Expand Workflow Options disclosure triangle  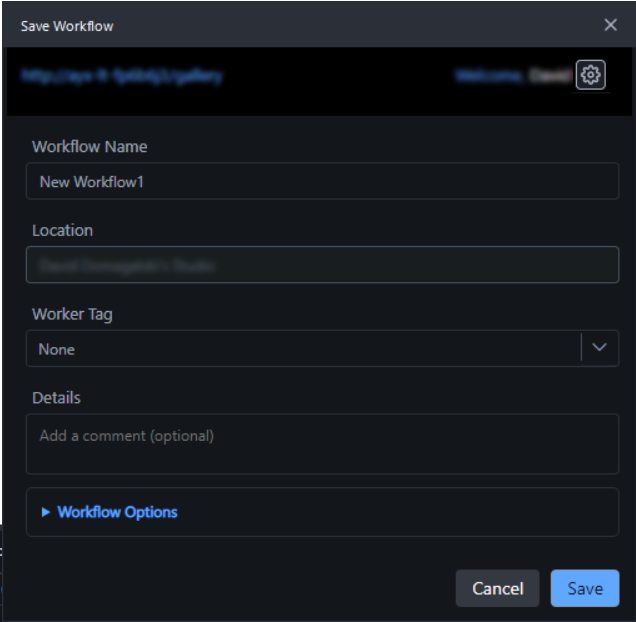click(46, 512)
